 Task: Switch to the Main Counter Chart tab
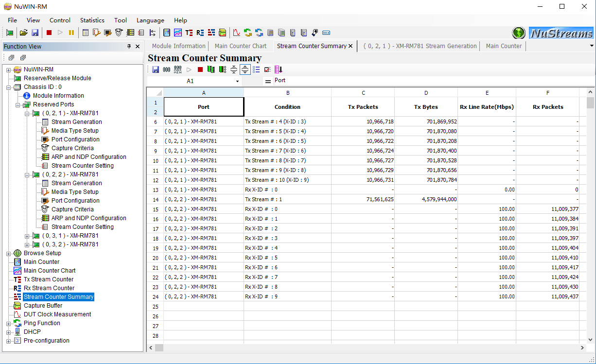pos(241,46)
